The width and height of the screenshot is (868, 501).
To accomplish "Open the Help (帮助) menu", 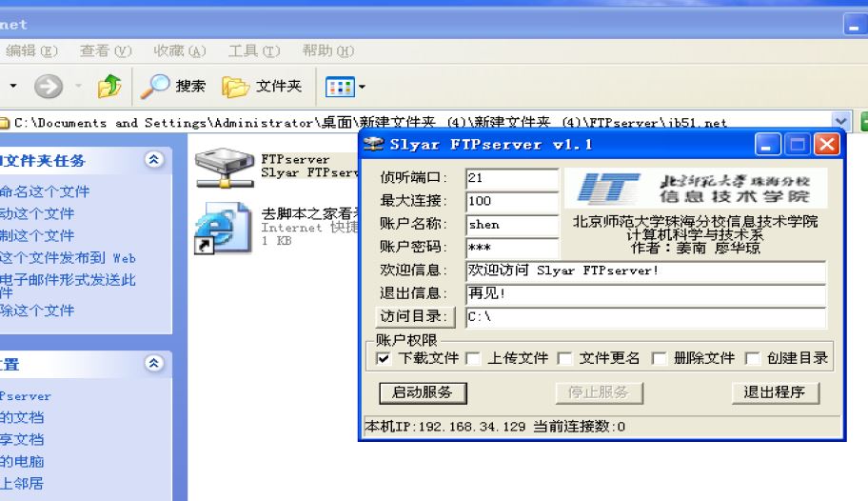I will (x=327, y=51).
